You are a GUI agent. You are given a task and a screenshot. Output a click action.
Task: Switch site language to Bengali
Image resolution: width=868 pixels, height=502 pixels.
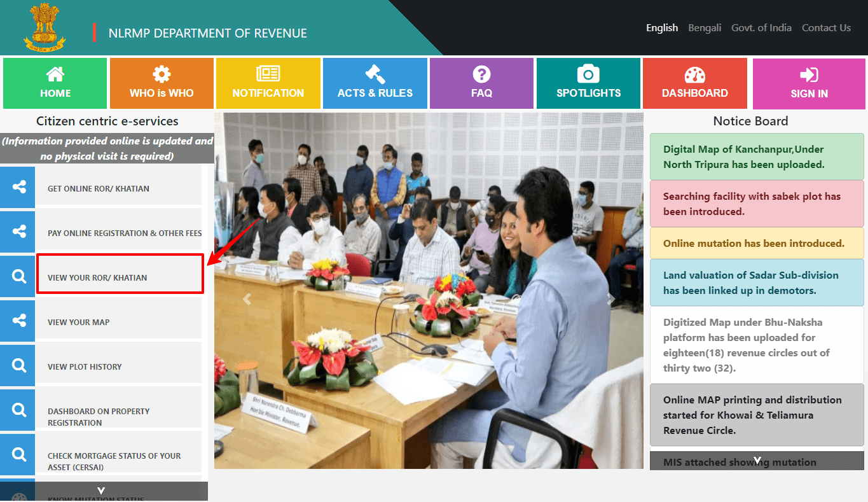[x=705, y=27]
